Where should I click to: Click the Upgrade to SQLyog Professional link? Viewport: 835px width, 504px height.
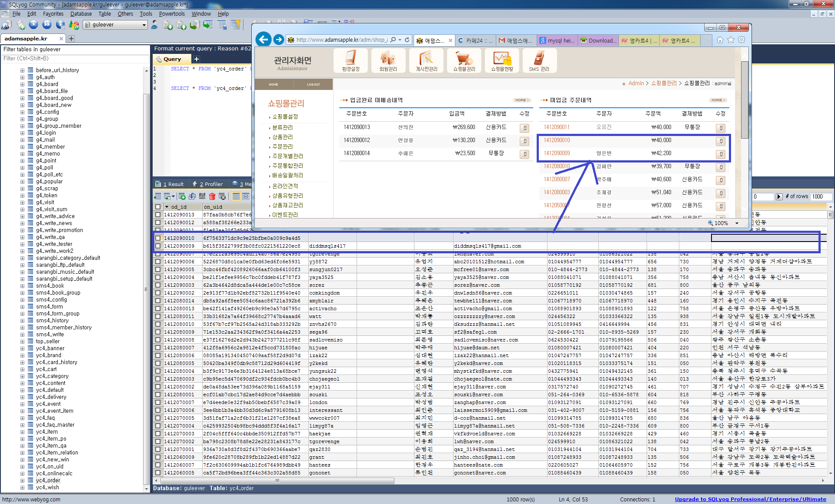(750, 499)
